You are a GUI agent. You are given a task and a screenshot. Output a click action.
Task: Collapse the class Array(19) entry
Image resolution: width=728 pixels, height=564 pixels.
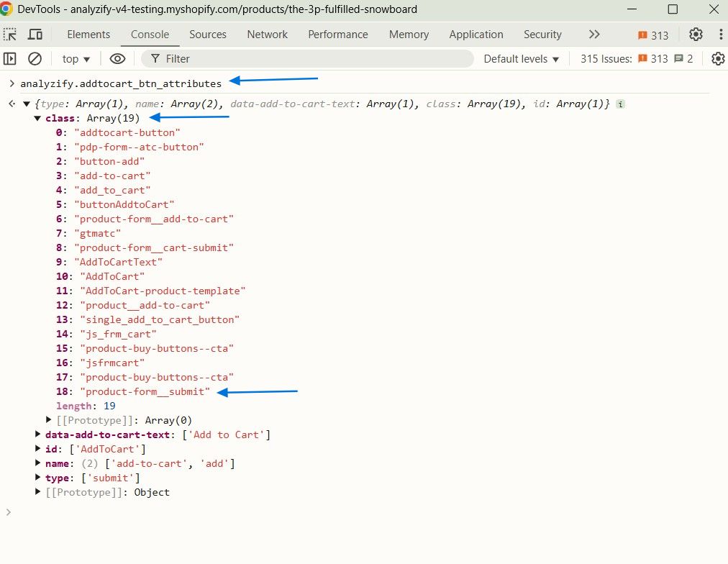(x=37, y=119)
